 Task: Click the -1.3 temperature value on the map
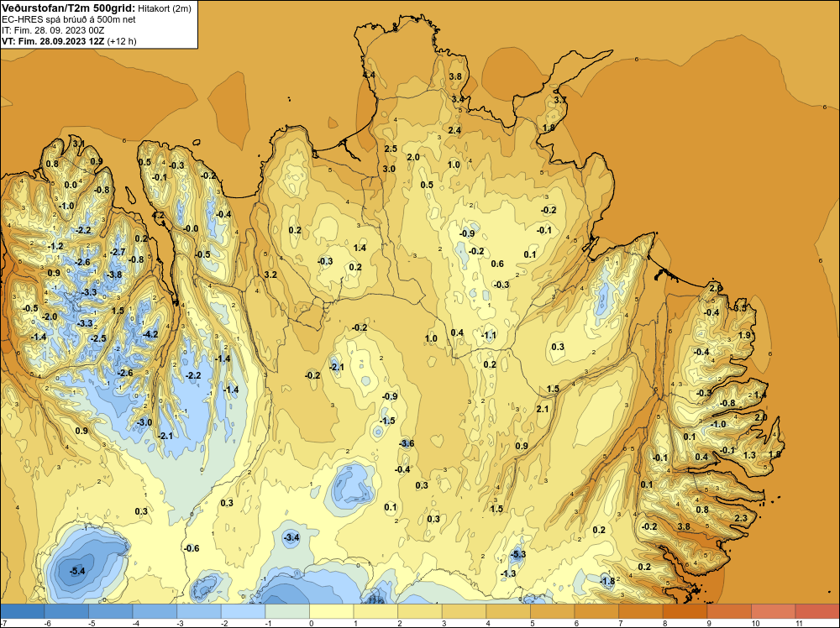coord(508,574)
